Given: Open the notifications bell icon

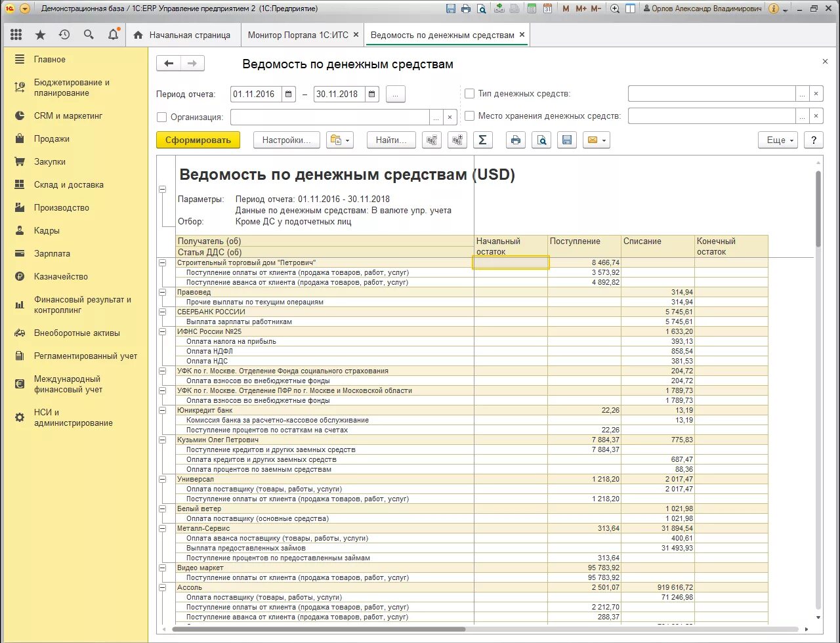Looking at the screenshot, I should point(113,35).
